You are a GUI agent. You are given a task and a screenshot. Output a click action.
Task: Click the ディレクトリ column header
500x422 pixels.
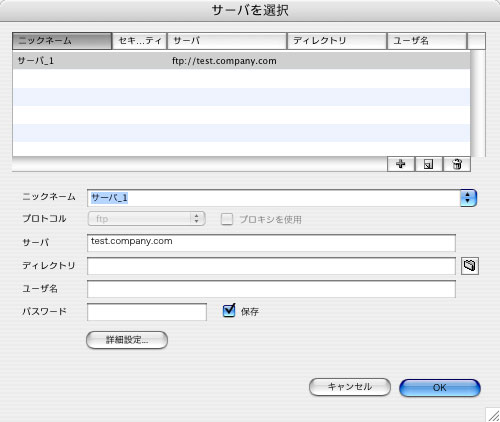(337, 41)
